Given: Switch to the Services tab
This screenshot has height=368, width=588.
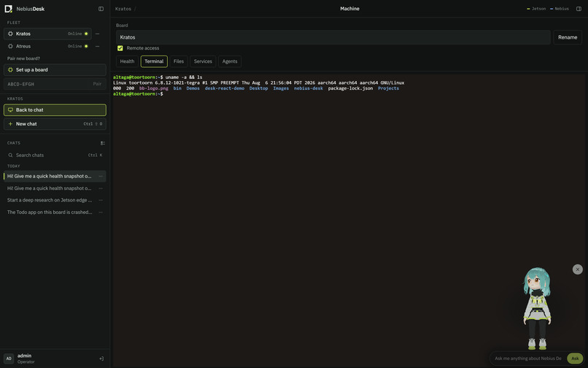Looking at the screenshot, I should pyautogui.click(x=203, y=61).
